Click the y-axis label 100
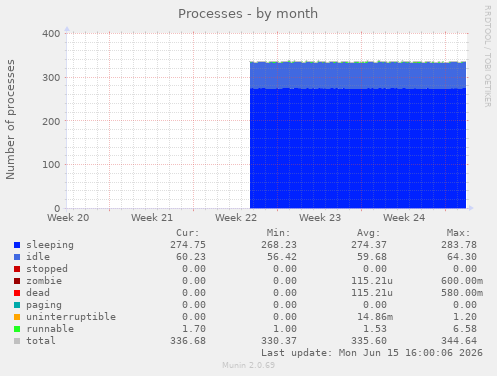497x376 pixels. (51, 165)
